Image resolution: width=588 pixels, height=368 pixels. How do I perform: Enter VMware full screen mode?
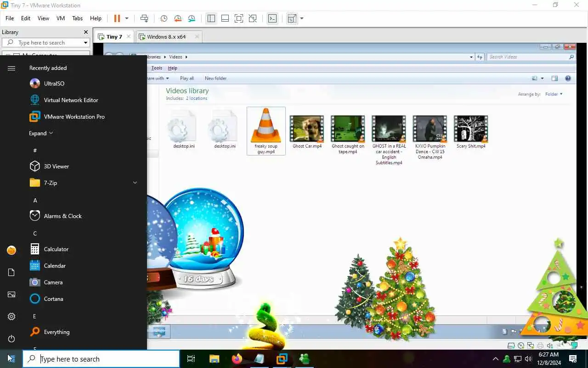click(239, 18)
